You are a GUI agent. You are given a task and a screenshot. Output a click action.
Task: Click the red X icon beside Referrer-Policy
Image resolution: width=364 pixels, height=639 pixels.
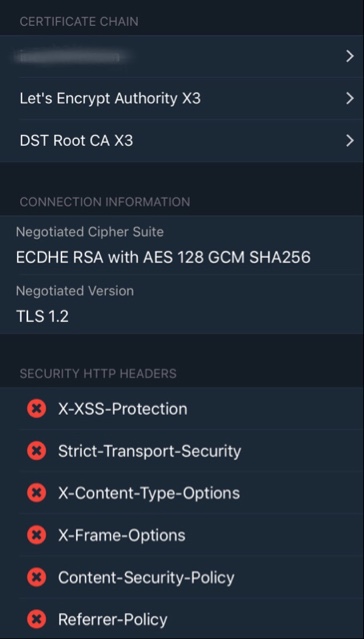tap(36, 619)
